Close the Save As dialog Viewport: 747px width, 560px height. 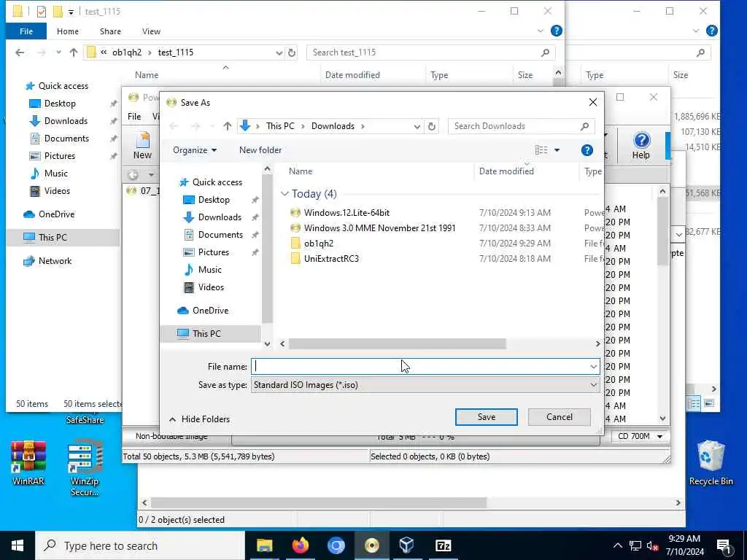coord(592,102)
